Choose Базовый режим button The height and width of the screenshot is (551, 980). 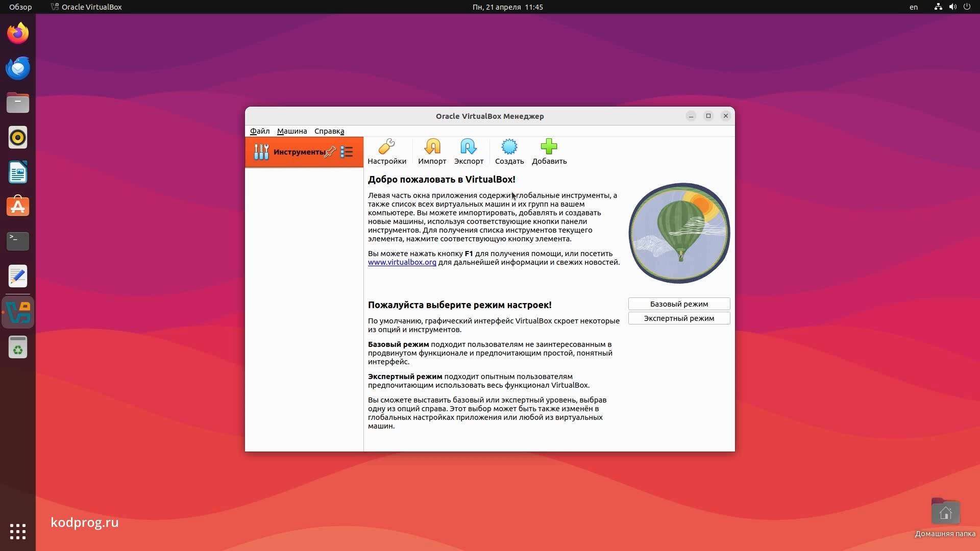[x=678, y=304]
